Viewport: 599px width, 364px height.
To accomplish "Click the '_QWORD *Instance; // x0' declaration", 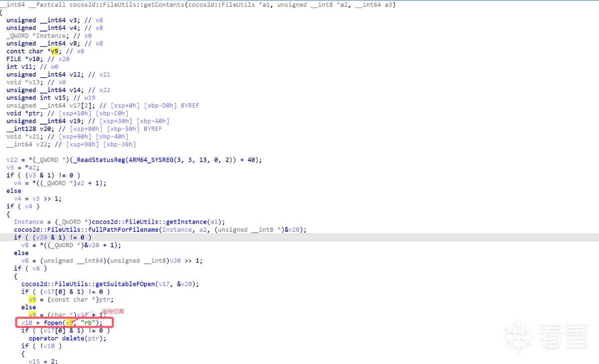I will point(49,36).
